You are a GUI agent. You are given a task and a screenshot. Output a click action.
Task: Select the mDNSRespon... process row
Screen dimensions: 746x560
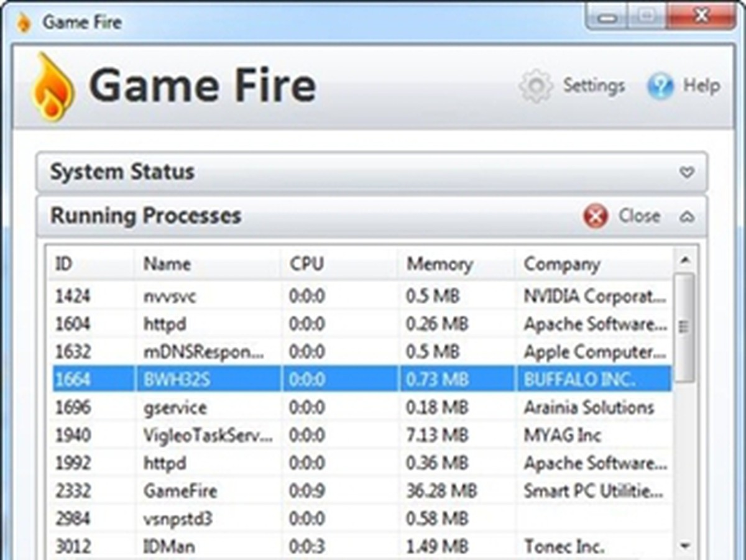click(x=361, y=352)
